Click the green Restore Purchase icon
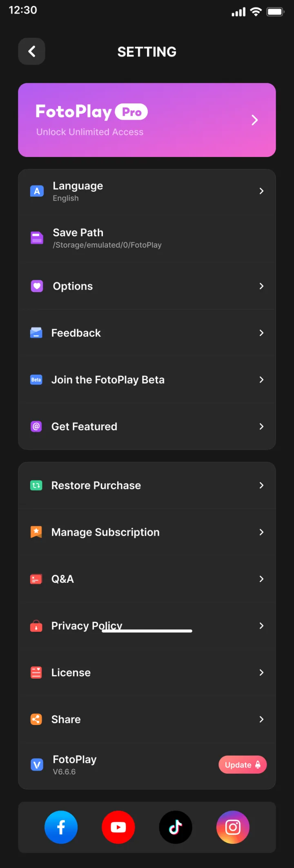 tap(36, 485)
